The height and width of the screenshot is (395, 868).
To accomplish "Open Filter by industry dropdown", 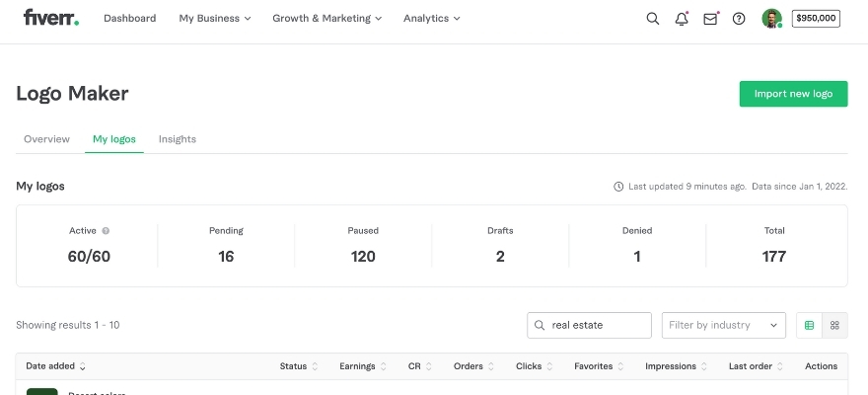I will click(724, 325).
